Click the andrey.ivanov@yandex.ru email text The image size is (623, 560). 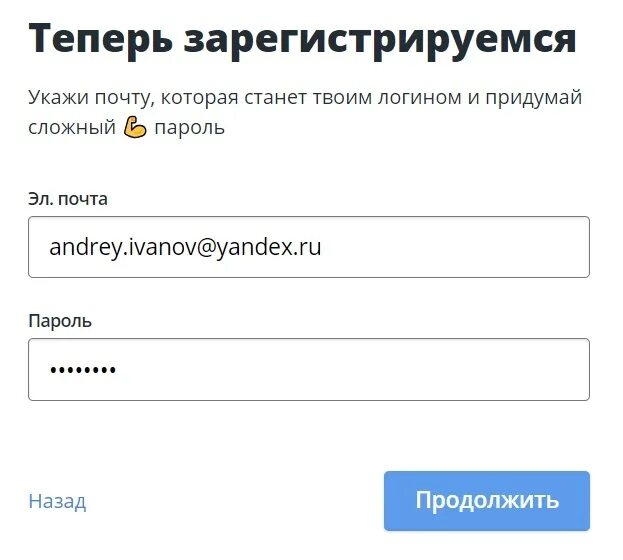click(185, 247)
